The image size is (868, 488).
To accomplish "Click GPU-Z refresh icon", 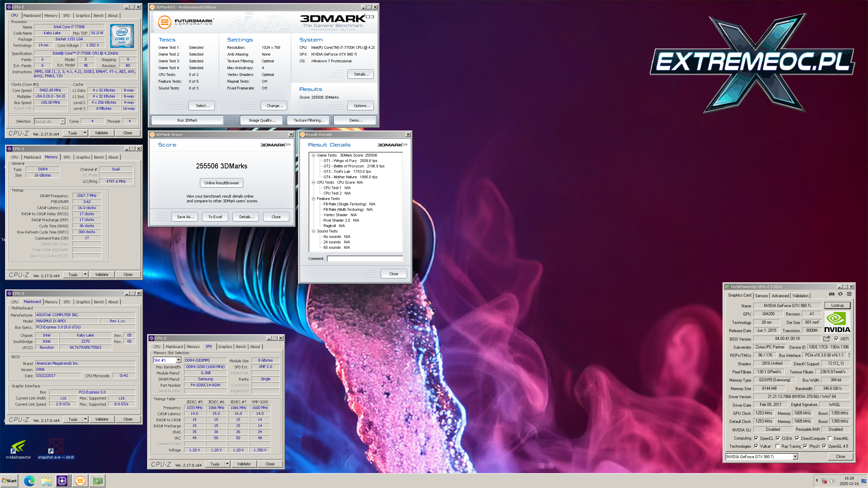I will (x=840, y=294).
